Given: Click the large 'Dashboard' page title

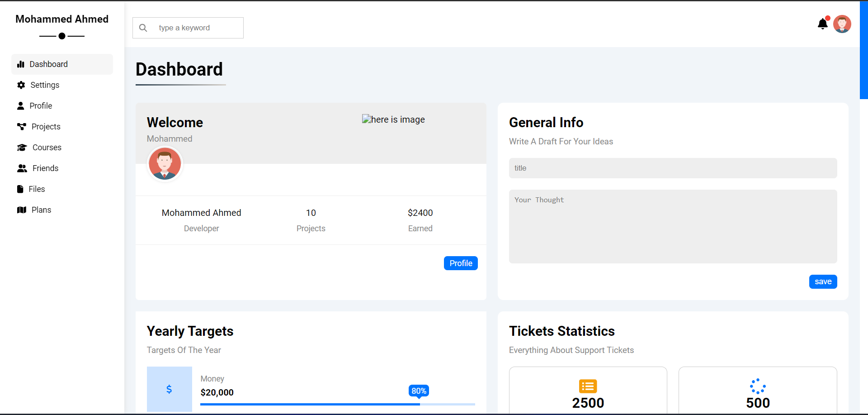Looking at the screenshot, I should (179, 69).
